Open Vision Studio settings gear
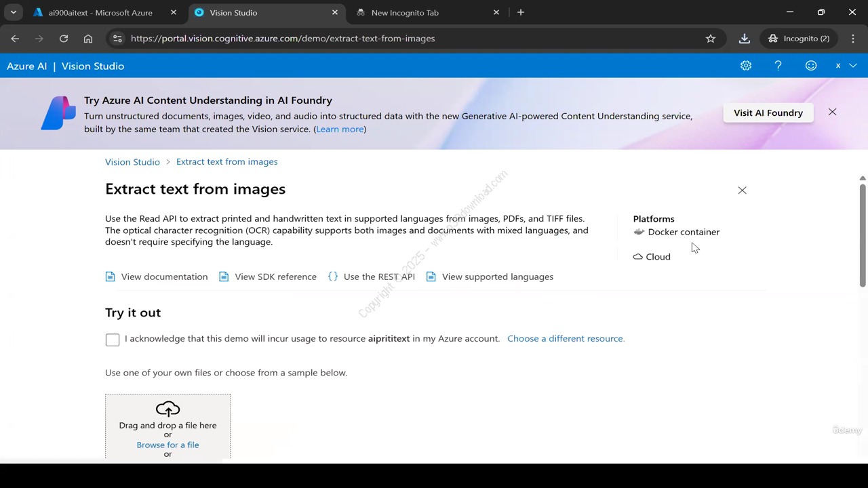The width and height of the screenshot is (868, 488). point(746,66)
